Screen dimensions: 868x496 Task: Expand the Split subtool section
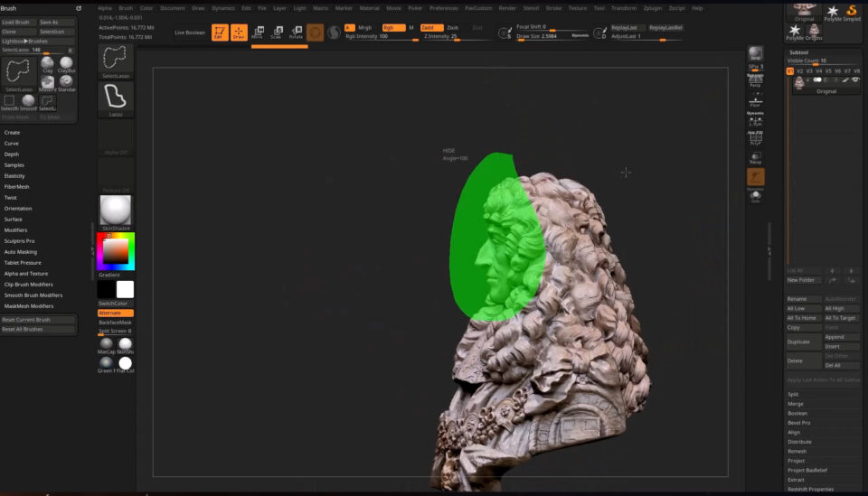[793, 394]
